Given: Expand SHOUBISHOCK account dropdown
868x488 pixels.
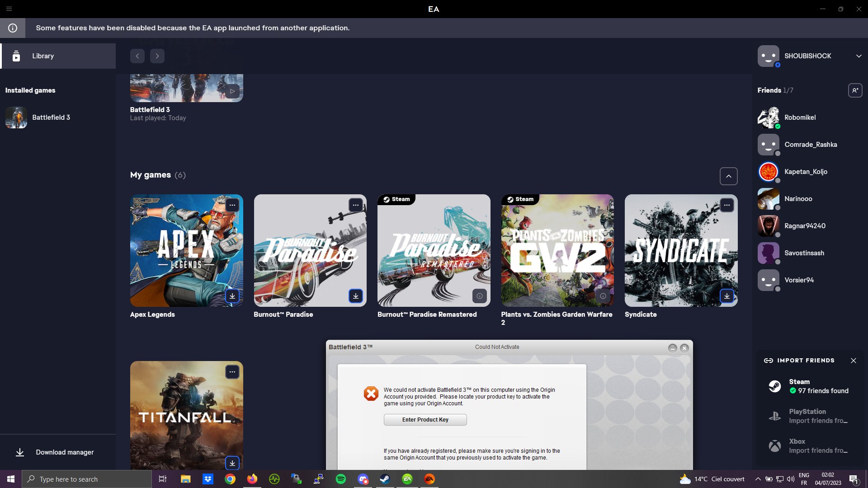Looking at the screenshot, I should tap(859, 56).
